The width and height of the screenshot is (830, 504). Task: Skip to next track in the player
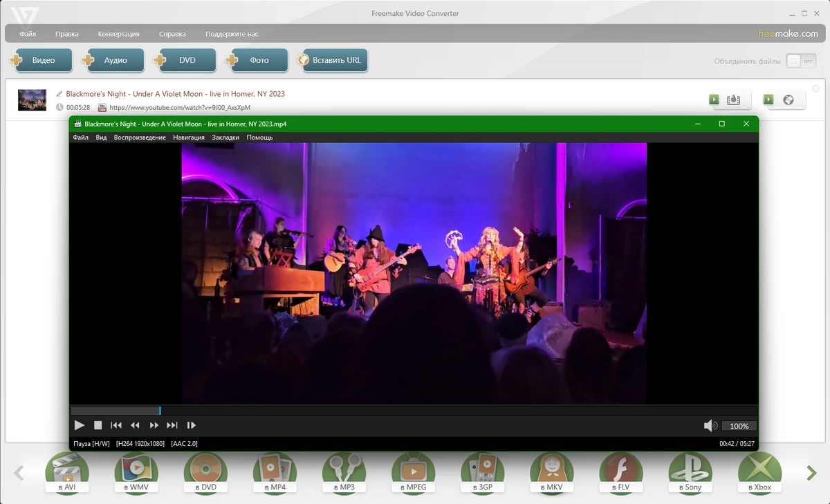coord(172,425)
